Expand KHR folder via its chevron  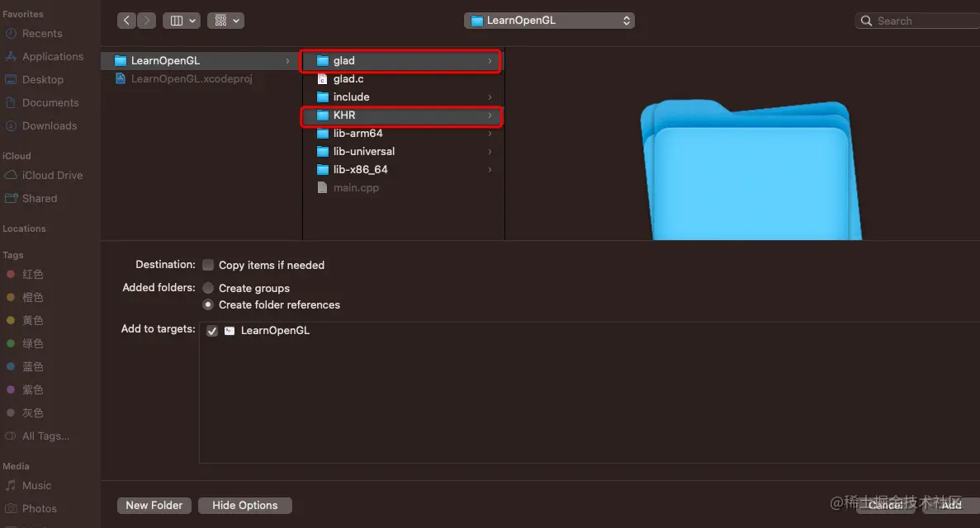pos(490,115)
